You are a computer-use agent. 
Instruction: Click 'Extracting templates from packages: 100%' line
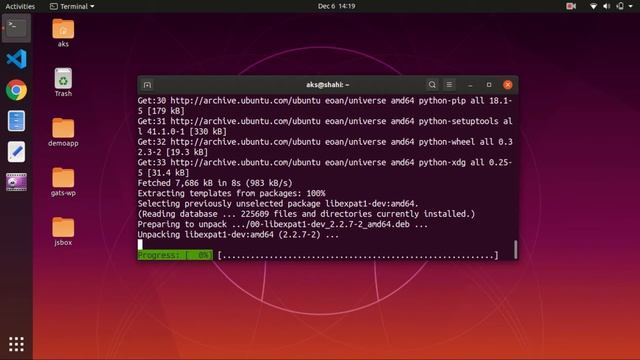(231, 193)
